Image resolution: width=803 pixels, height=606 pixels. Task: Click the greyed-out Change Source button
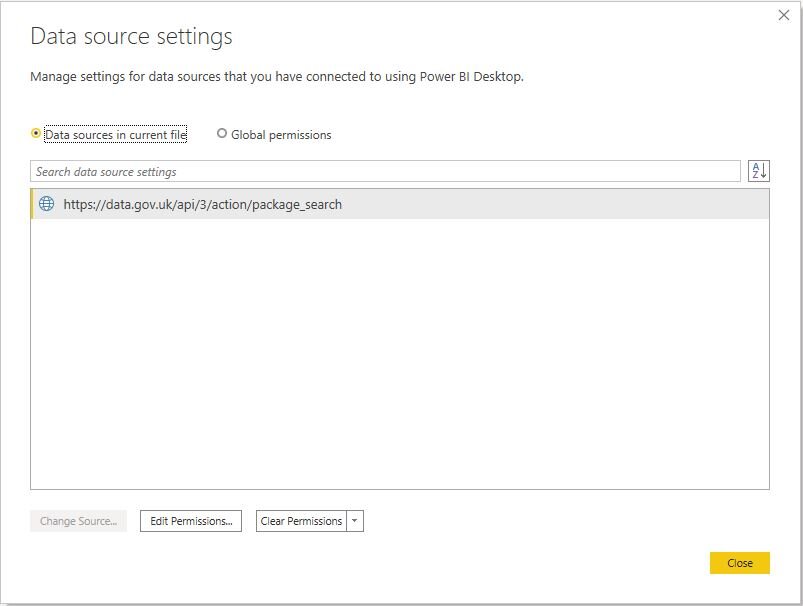tap(78, 521)
